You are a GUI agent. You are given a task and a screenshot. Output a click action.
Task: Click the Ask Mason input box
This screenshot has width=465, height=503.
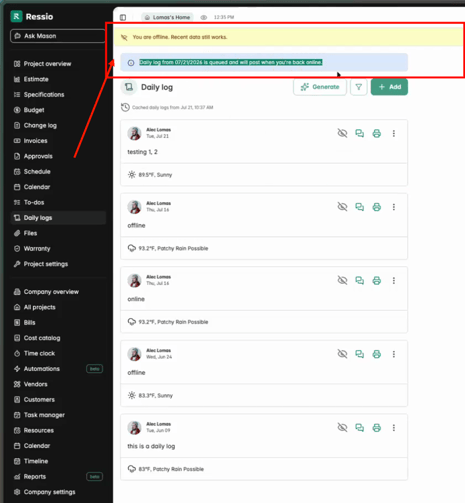point(58,36)
